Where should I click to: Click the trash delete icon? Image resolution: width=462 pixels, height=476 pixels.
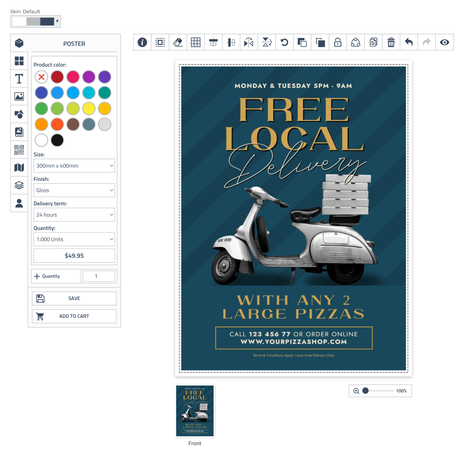391,42
